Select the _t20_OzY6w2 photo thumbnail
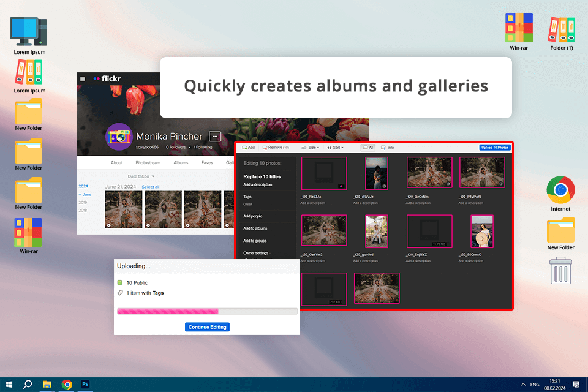Image resolution: width=588 pixels, height=392 pixels. point(324,230)
